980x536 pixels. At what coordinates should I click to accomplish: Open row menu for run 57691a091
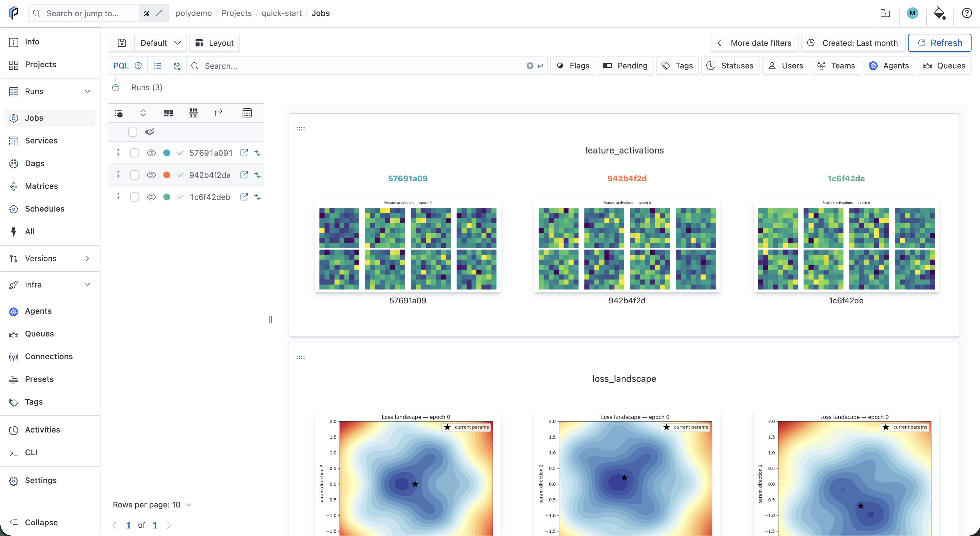(x=118, y=153)
